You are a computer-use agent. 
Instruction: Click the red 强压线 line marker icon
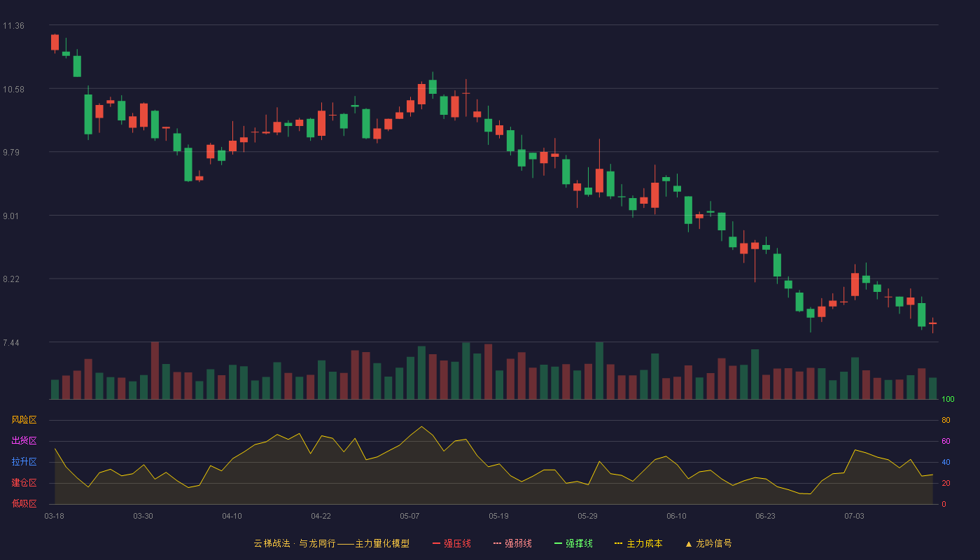tap(437, 543)
